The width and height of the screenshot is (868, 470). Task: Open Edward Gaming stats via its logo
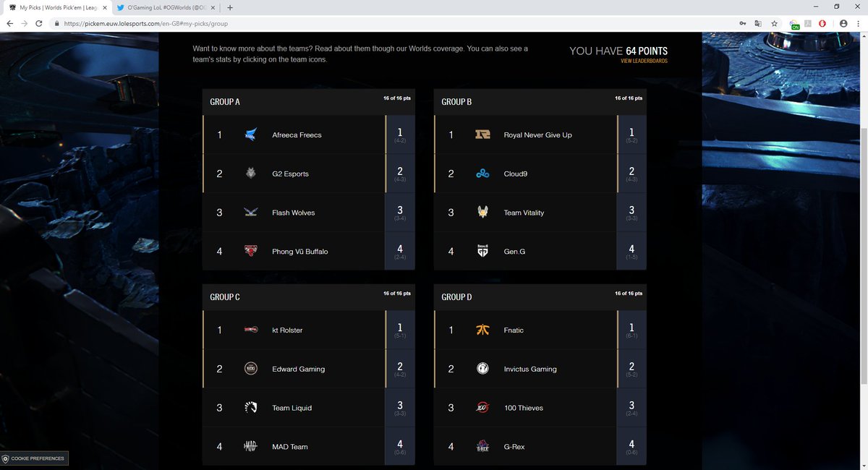click(x=251, y=369)
